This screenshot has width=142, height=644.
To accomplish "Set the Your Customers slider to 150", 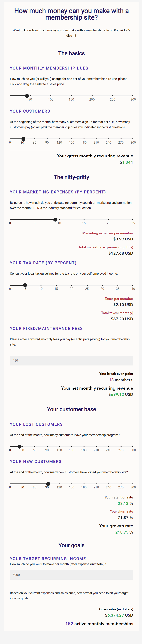I will [71, 139].
